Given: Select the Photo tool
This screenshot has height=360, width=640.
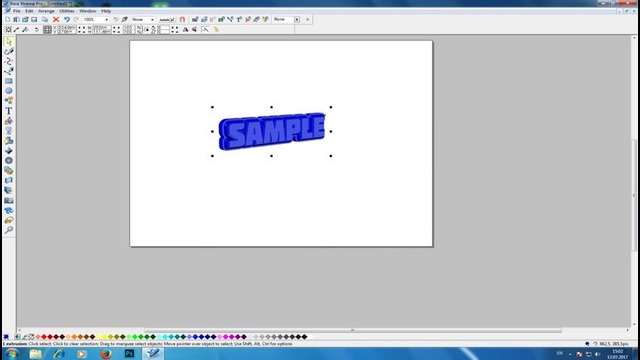Looking at the screenshot, I should 9,200.
